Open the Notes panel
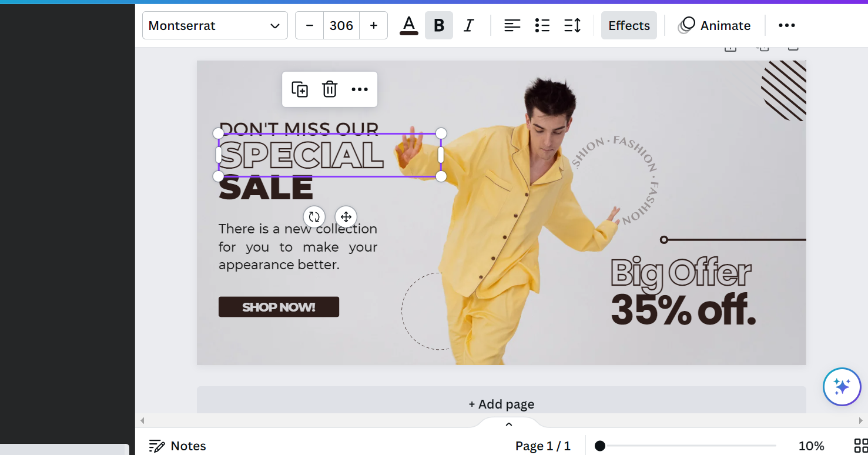 177,446
